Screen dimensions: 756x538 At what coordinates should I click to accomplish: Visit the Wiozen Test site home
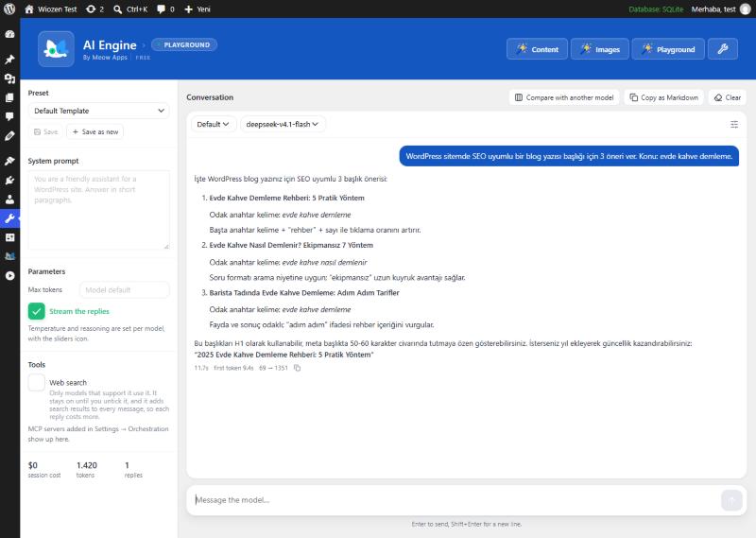click(51, 9)
